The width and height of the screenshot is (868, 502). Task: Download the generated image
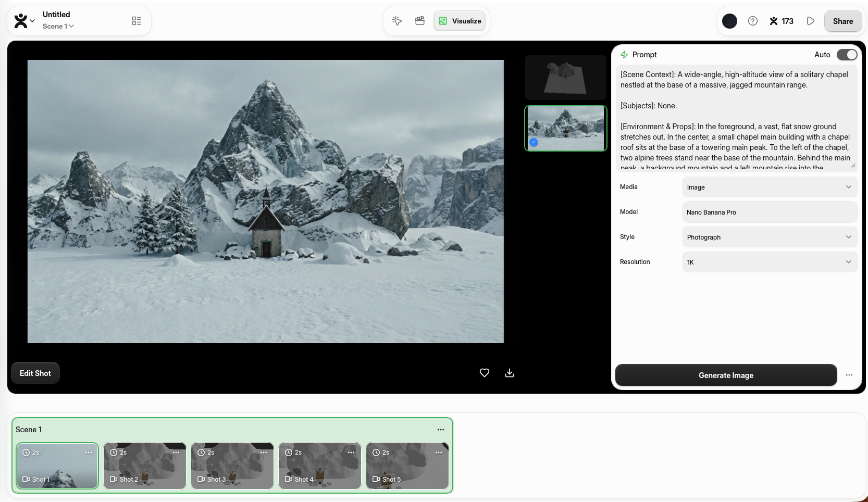coord(510,373)
